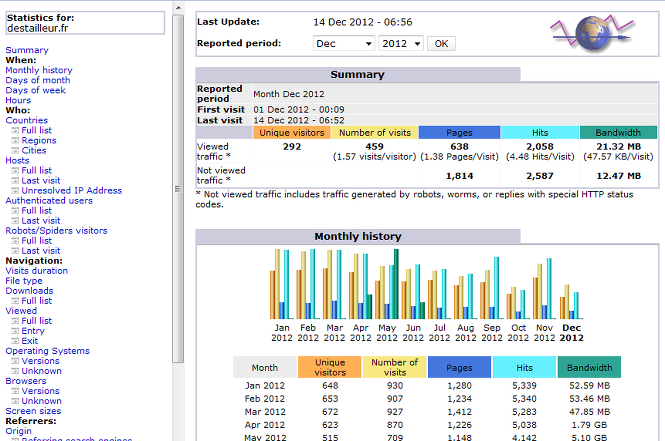Click the icon beside Countries Full list

15,130
